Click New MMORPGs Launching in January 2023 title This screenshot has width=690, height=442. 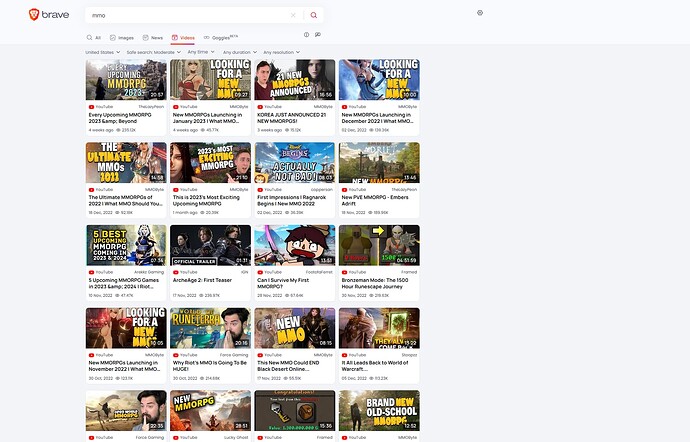click(x=207, y=118)
